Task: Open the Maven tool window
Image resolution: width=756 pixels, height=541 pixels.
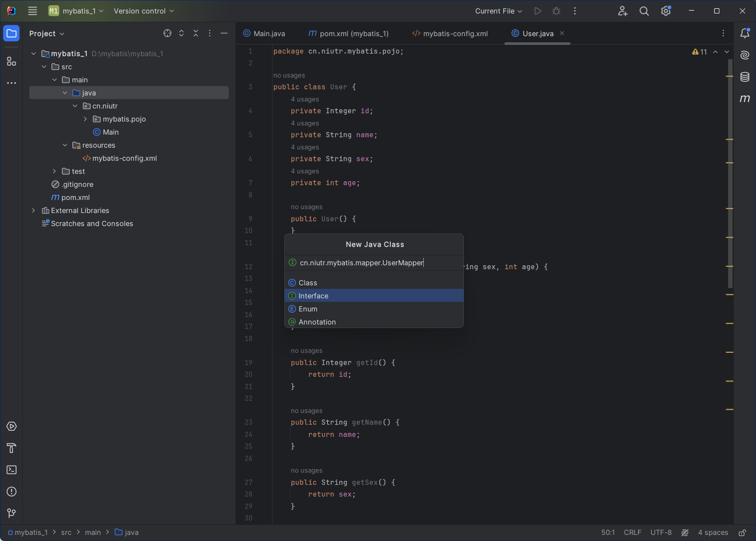Action: (x=745, y=99)
